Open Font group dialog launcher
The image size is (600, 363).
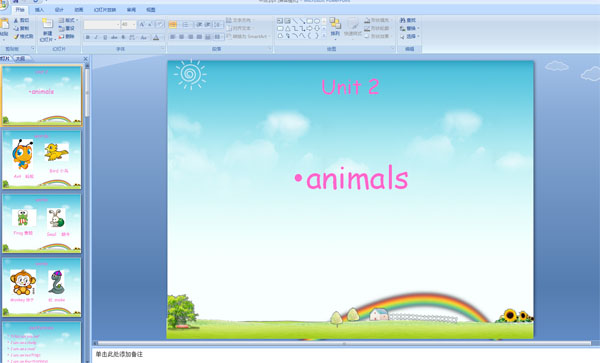[x=163, y=49]
